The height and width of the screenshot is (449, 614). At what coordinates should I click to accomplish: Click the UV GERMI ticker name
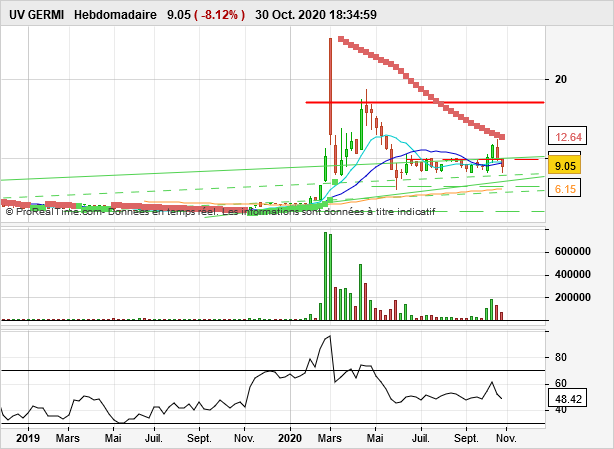36,15
